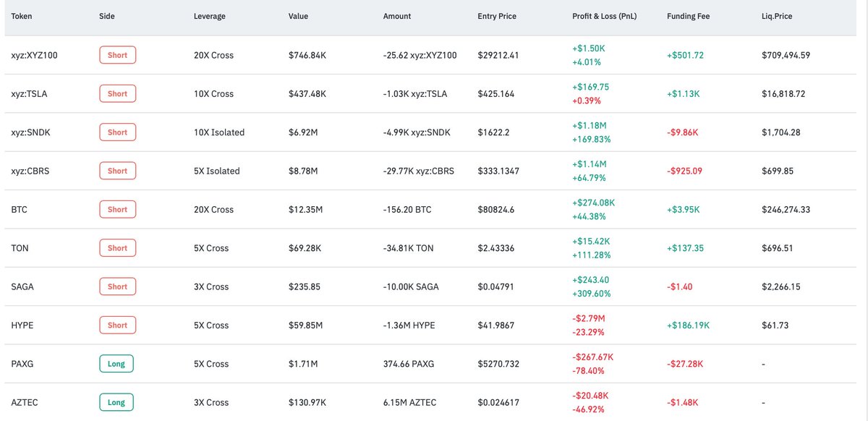Click the $6.92M value cell
Viewport: 868px width, 421px height.
[304, 132]
